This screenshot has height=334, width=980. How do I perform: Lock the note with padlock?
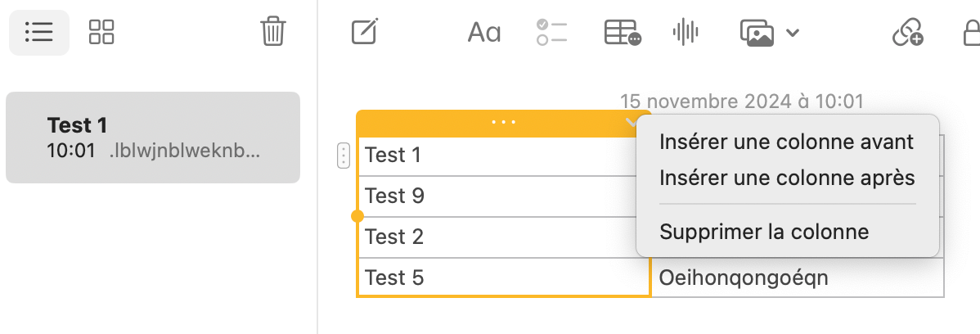point(970,33)
